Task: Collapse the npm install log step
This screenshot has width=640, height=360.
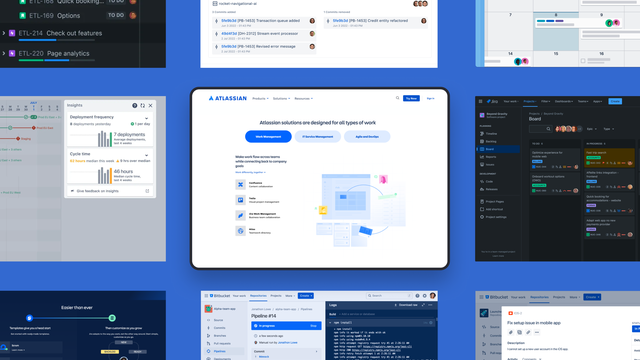Action: tap(330, 322)
